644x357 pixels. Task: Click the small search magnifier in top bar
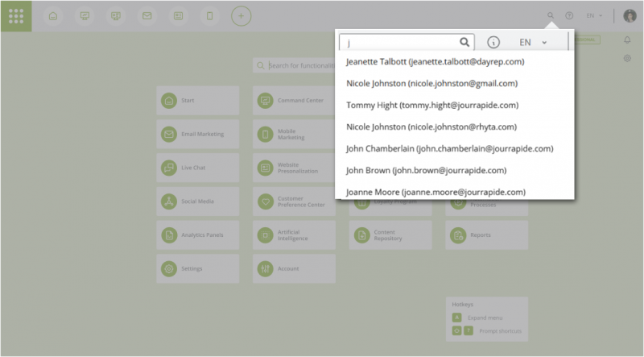[x=551, y=15]
